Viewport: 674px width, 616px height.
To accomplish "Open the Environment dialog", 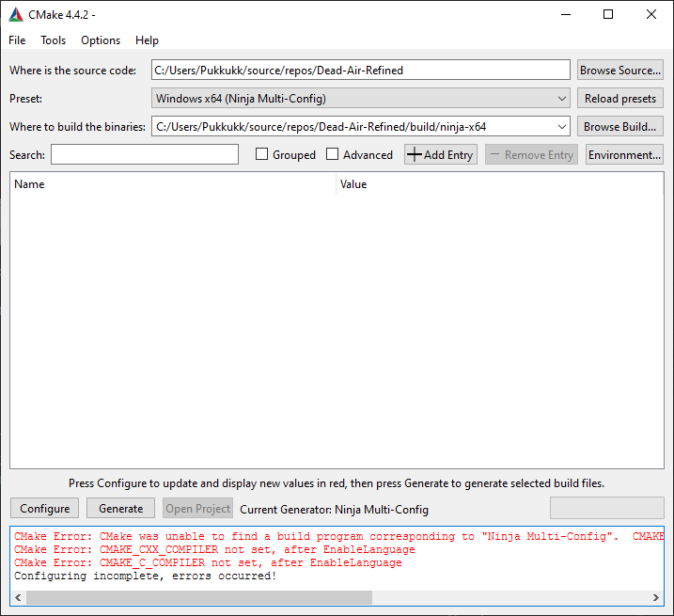I will click(x=624, y=154).
